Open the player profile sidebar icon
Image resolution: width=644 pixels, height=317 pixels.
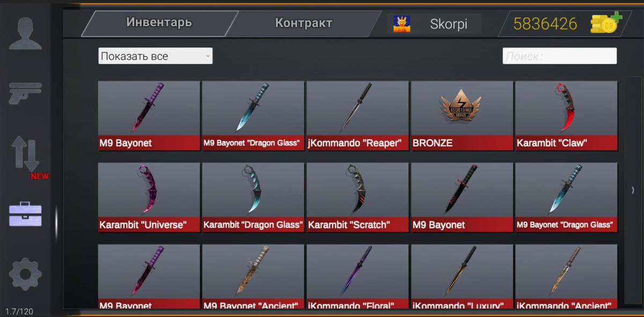point(25,34)
